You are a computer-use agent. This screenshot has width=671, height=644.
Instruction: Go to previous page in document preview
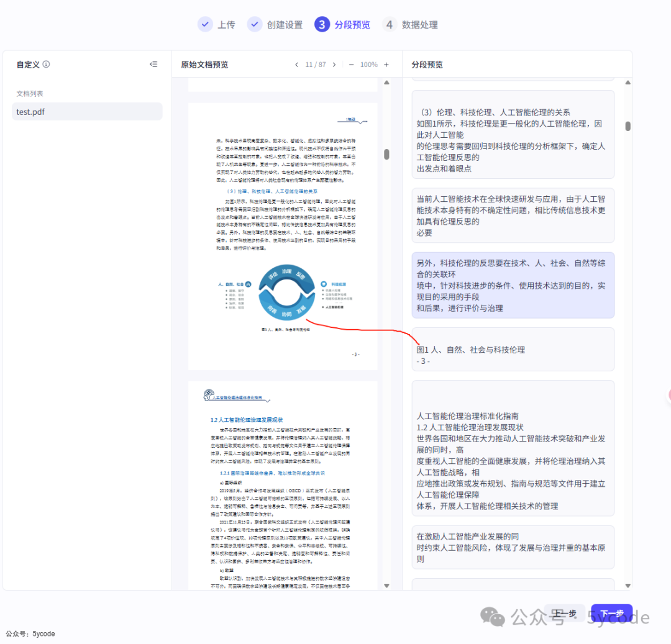(296, 65)
